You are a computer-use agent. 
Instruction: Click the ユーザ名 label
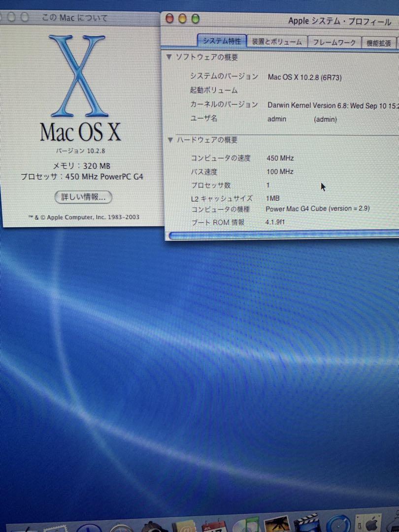tap(203, 118)
